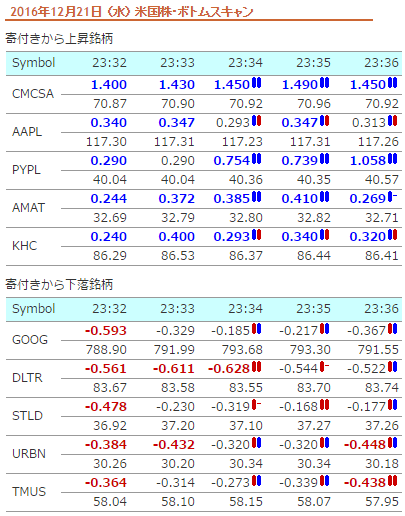
Task: Click CMCSA value 1.430
Action: point(177,85)
